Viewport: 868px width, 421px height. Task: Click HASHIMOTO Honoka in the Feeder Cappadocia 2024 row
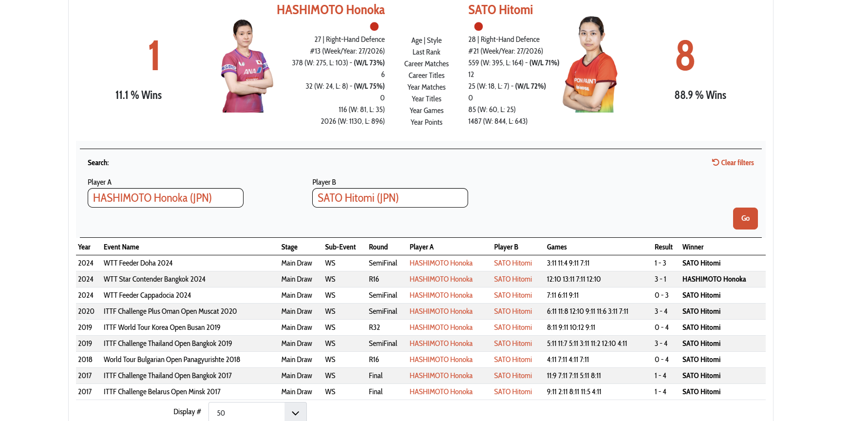coord(441,295)
